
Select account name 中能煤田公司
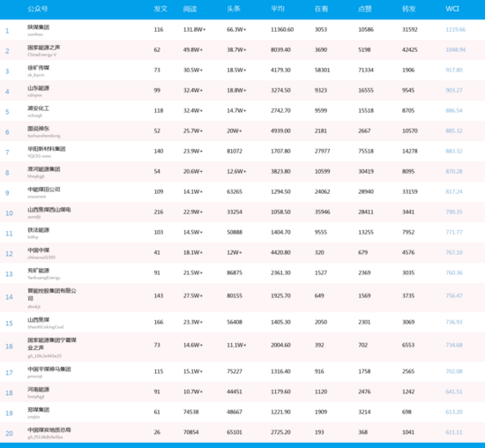[43, 190]
